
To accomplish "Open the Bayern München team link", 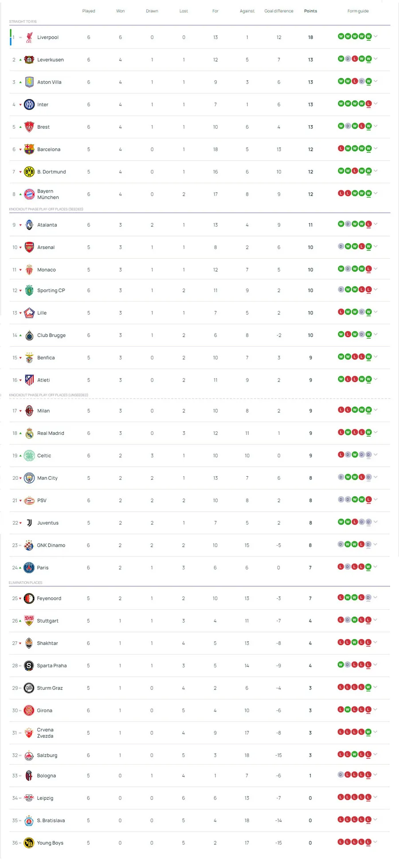I will [x=48, y=194].
